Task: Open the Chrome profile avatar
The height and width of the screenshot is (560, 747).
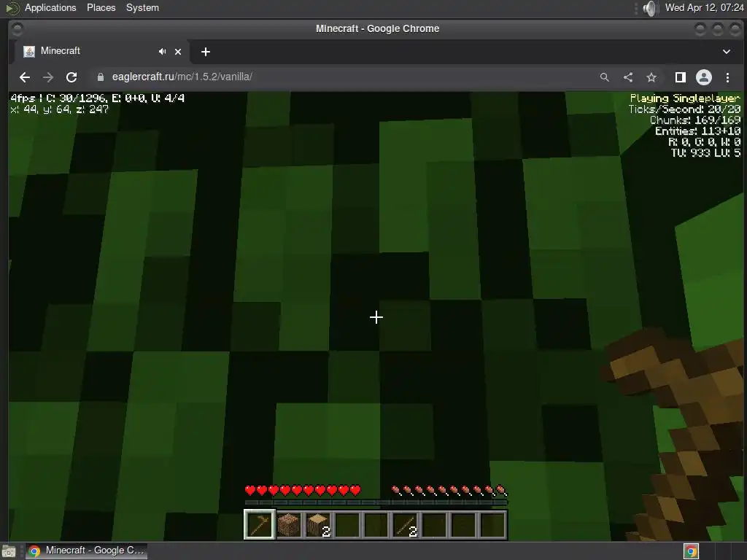Action: click(x=704, y=77)
